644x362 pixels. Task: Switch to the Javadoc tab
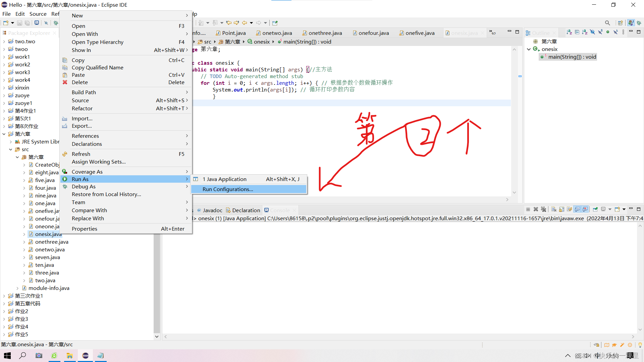pyautogui.click(x=210, y=210)
